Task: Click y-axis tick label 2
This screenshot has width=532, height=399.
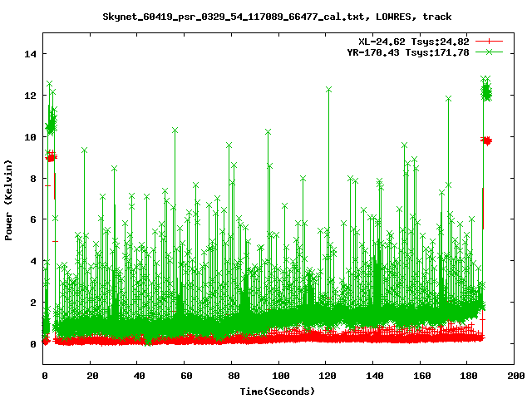Action: [33, 303]
